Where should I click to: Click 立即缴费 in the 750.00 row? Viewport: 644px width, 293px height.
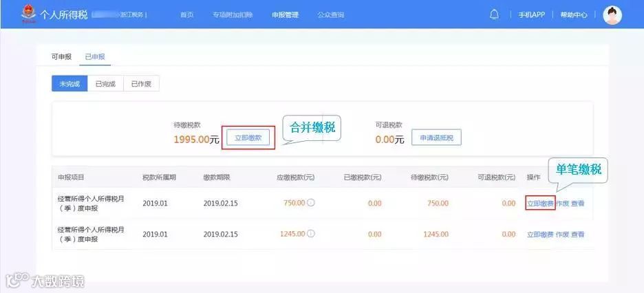[x=541, y=203]
